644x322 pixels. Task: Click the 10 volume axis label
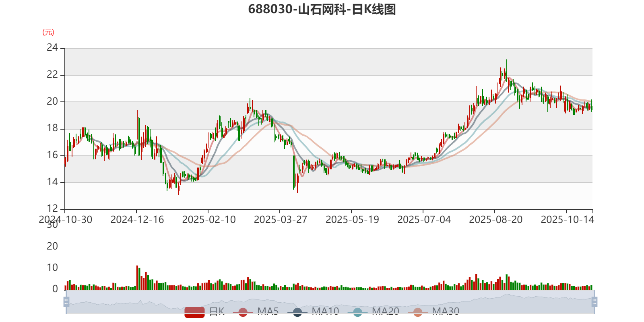click(x=52, y=268)
